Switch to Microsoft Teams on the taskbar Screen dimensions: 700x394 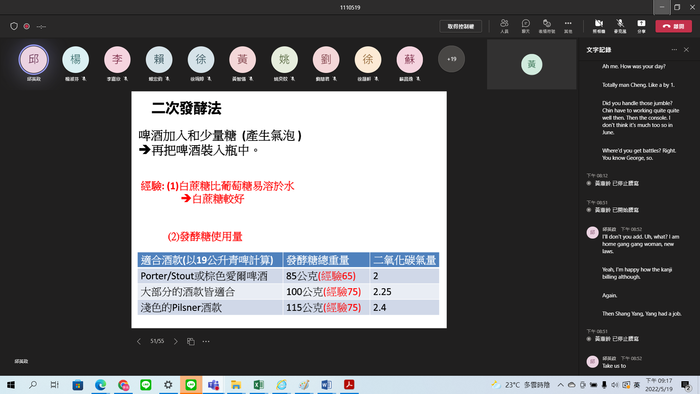pos(213,385)
